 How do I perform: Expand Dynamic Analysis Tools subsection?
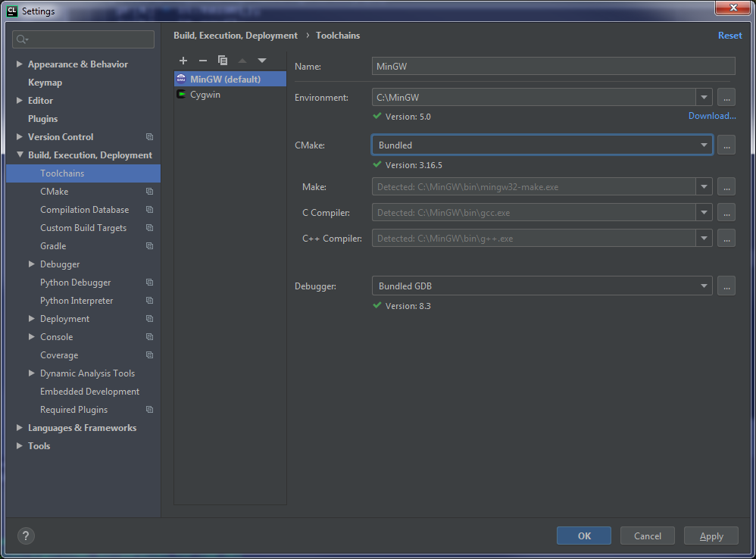pyautogui.click(x=31, y=373)
